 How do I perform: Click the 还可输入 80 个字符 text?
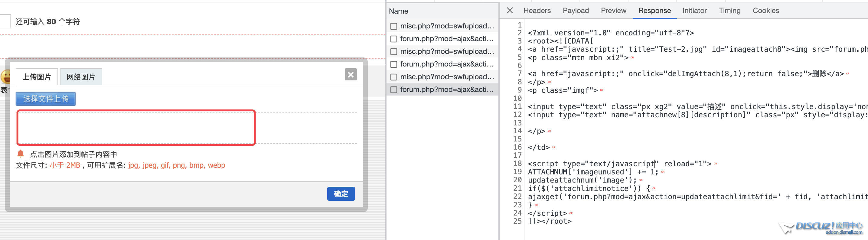point(48,21)
